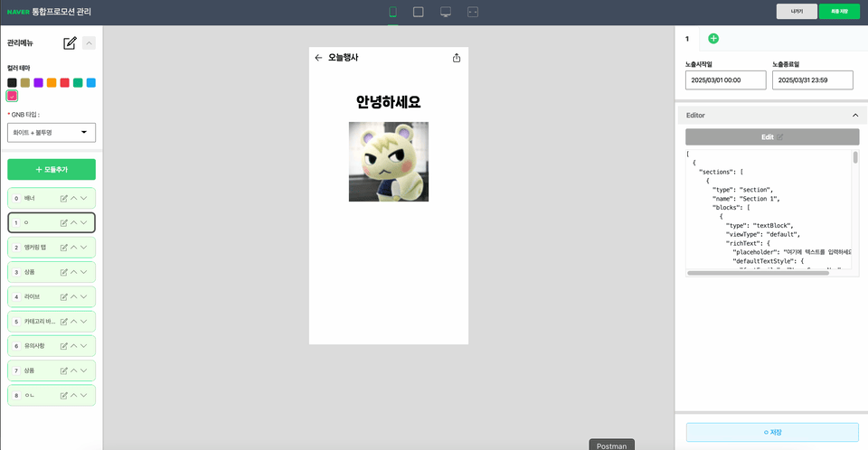Screen dimensions: 868x450
Task: Select tab 1 in right panel
Action: click(687, 39)
